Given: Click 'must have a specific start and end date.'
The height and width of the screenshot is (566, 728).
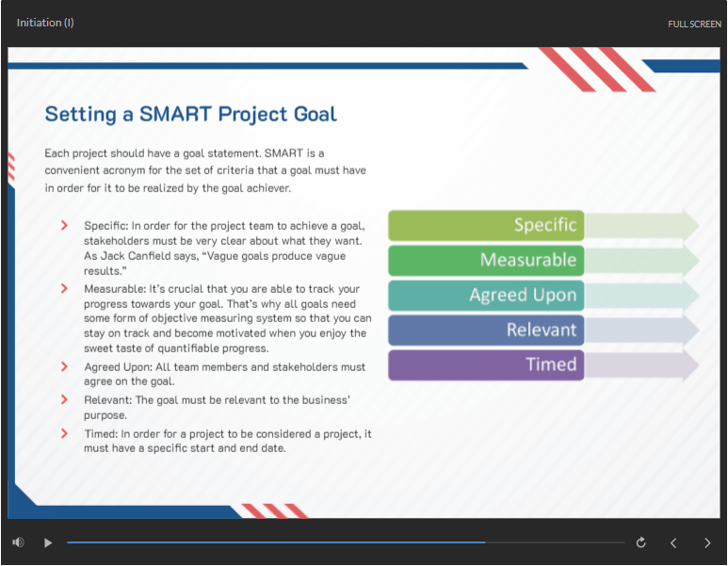Looking at the screenshot, I should 185,448.
